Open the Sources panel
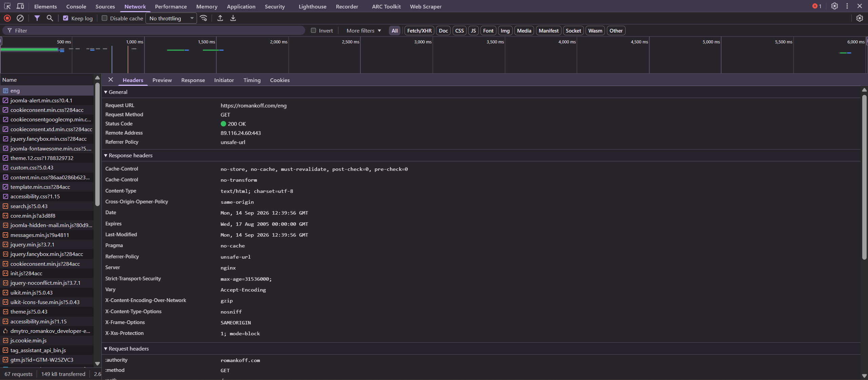 point(105,6)
